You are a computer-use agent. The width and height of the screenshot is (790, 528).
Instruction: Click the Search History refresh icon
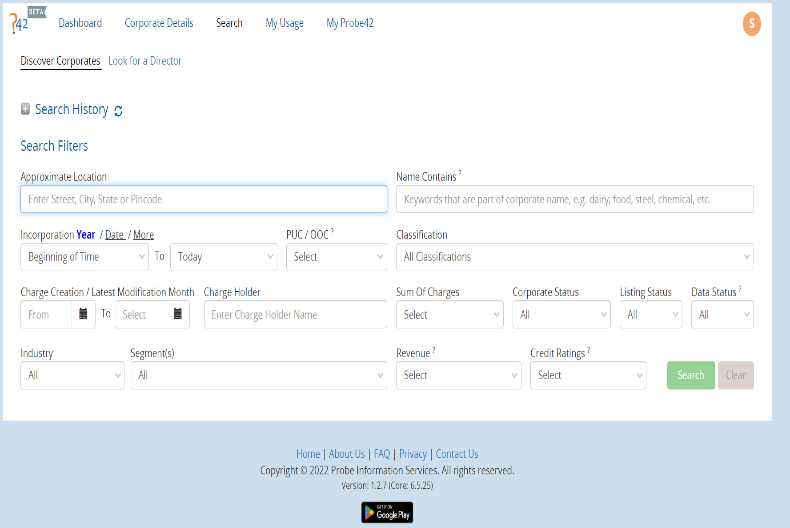118,111
